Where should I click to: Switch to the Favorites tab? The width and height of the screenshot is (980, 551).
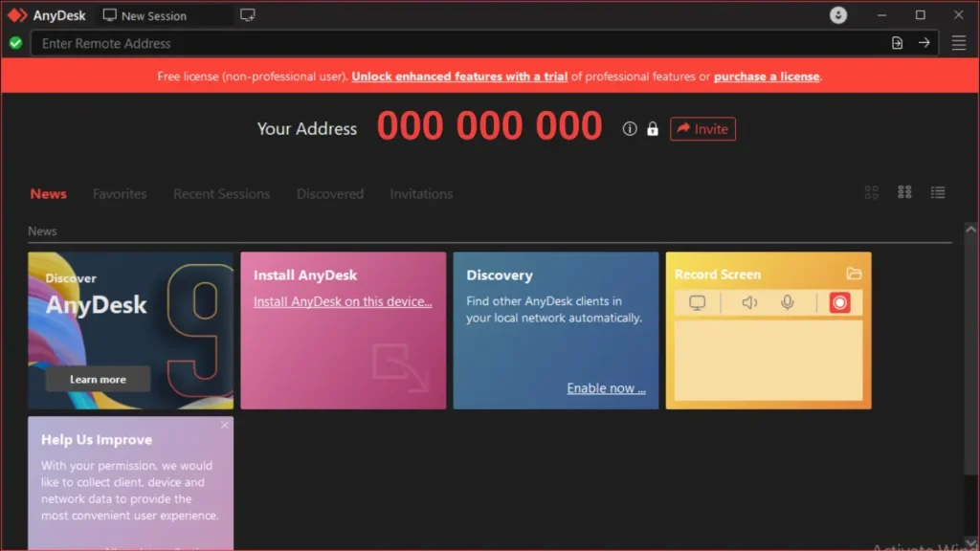point(119,193)
